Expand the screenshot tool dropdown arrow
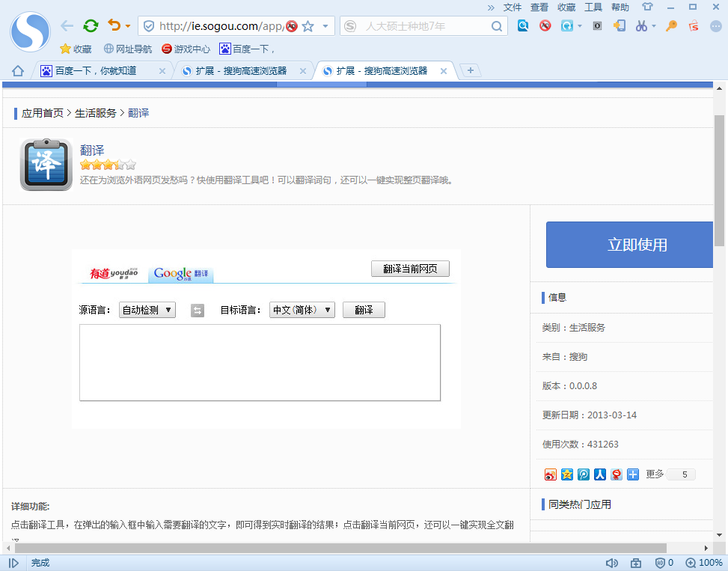Image resolution: width=728 pixels, height=571 pixels. point(653,25)
